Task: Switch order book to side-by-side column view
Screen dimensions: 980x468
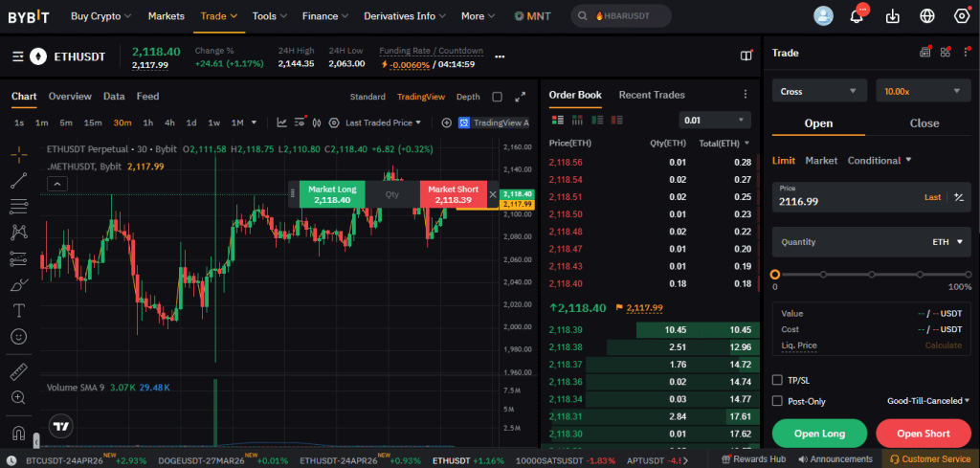Action: pyautogui.click(x=577, y=120)
